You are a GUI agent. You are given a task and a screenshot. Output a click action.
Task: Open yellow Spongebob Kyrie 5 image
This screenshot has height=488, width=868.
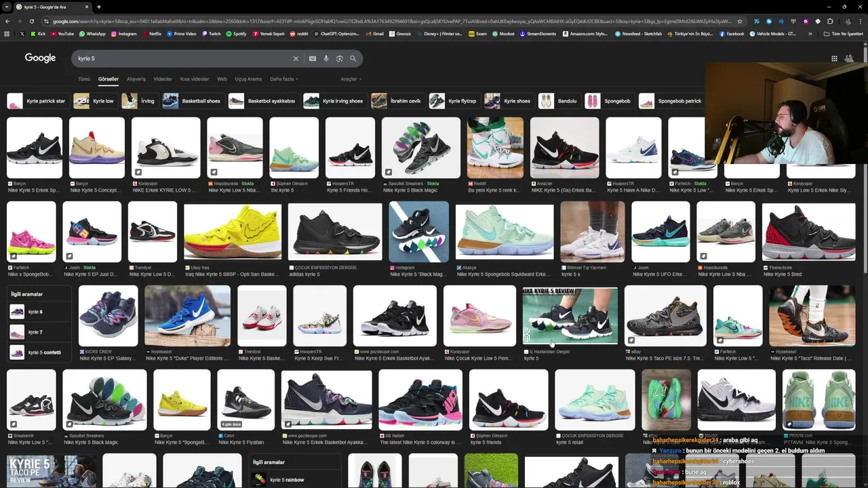[233, 231]
